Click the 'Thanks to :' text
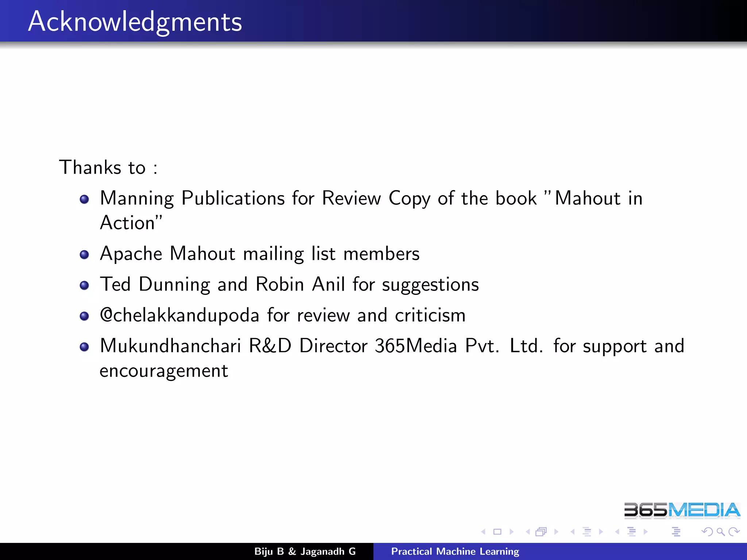747x560 pixels. pos(108,167)
